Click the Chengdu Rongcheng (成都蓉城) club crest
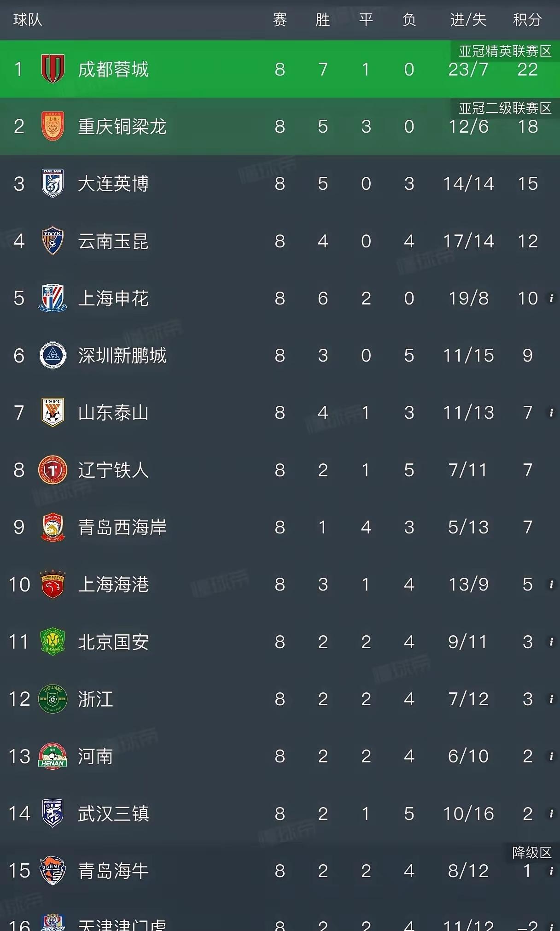Image resolution: width=560 pixels, height=931 pixels. [52, 69]
